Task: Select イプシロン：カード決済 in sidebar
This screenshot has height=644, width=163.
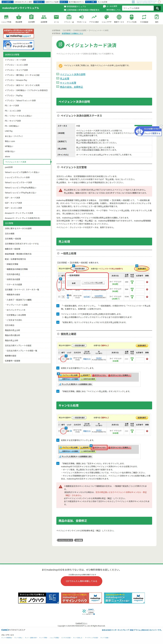Action: pyautogui.click(x=27, y=60)
